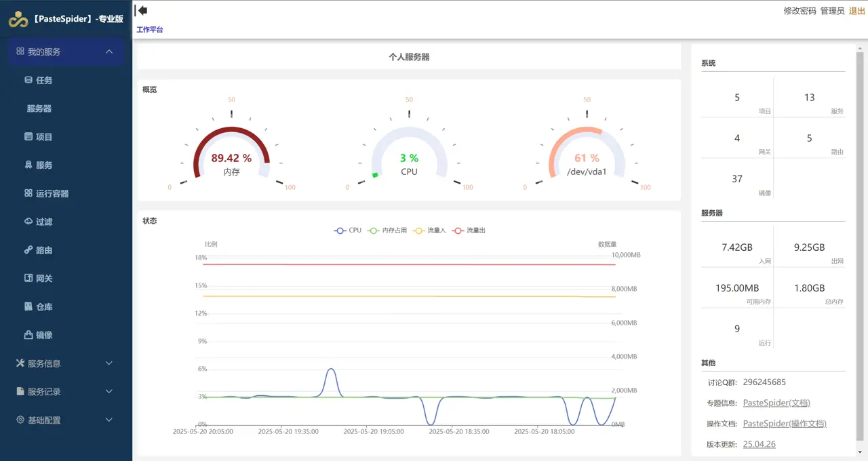The height and width of the screenshot is (461, 868).
Task: Click the 4 网关 count
Action: point(737,138)
